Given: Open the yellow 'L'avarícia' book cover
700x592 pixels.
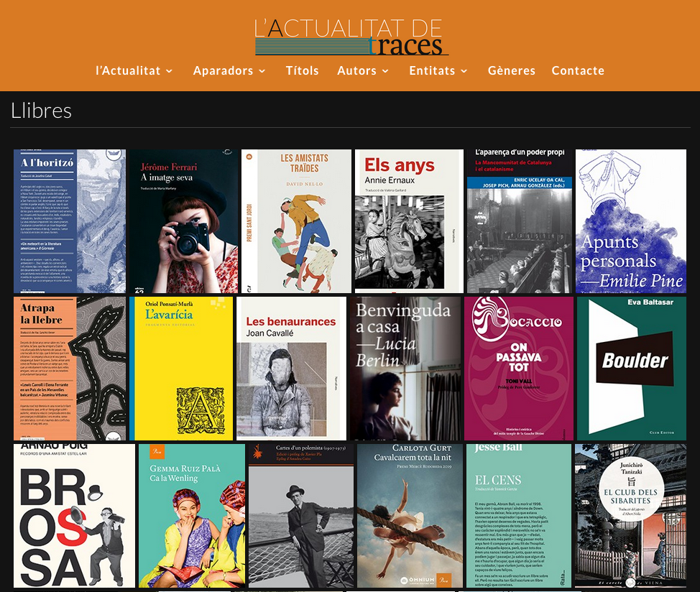Looking at the screenshot, I should pos(181,369).
